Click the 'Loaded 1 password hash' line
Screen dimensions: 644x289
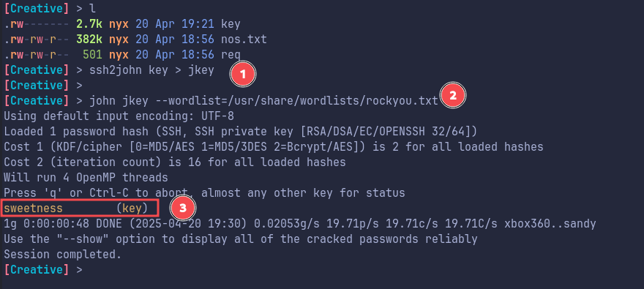pyautogui.click(x=240, y=132)
